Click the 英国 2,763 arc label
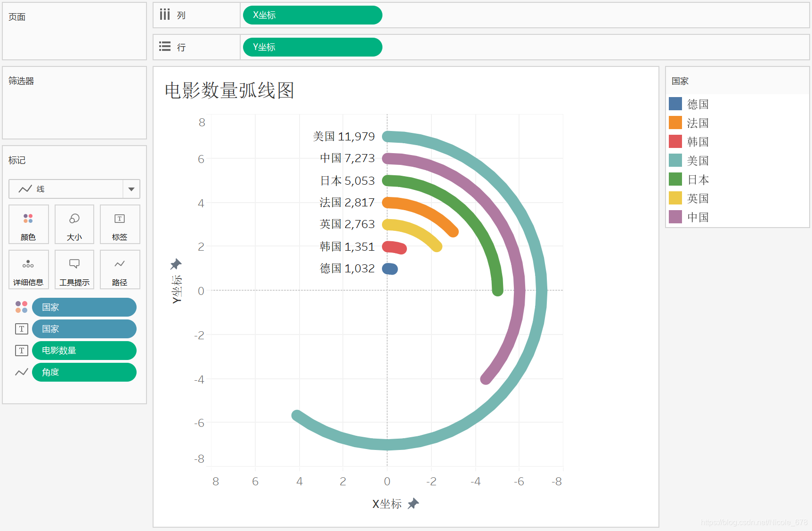The image size is (812, 531). (347, 224)
